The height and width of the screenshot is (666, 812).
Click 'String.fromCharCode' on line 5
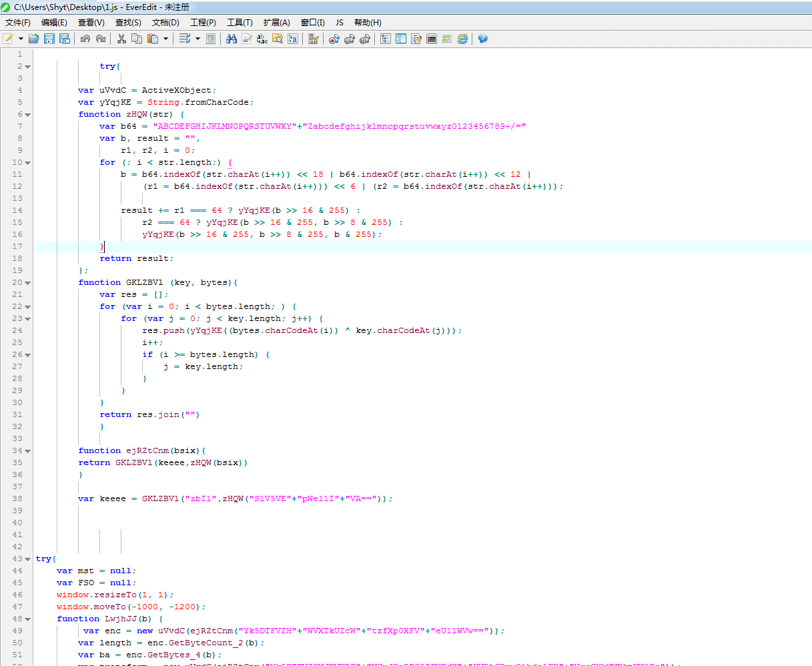pyautogui.click(x=197, y=102)
